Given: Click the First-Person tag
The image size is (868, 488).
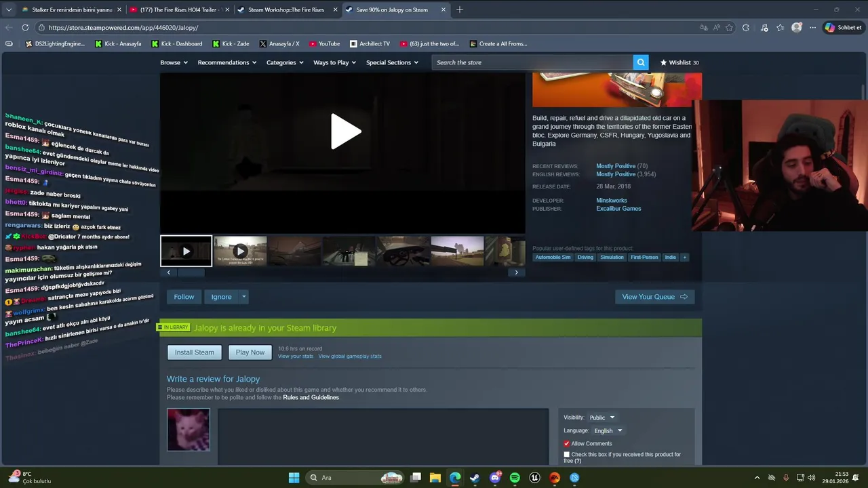Looking at the screenshot, I should (644, 258).
